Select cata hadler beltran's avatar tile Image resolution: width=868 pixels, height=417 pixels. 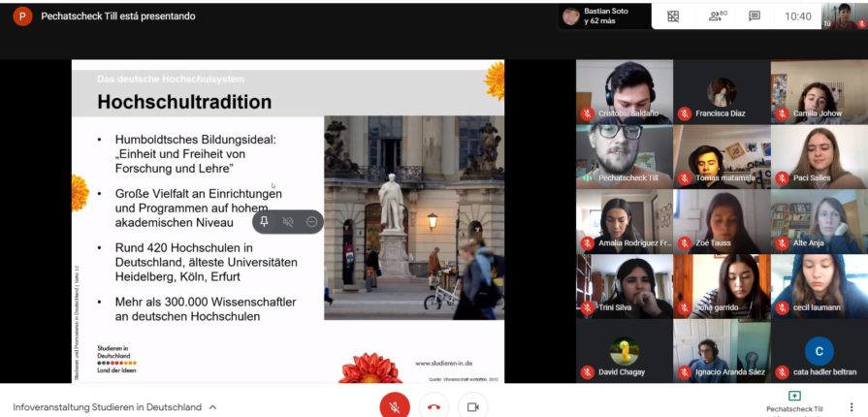click(x=819, y=351)
